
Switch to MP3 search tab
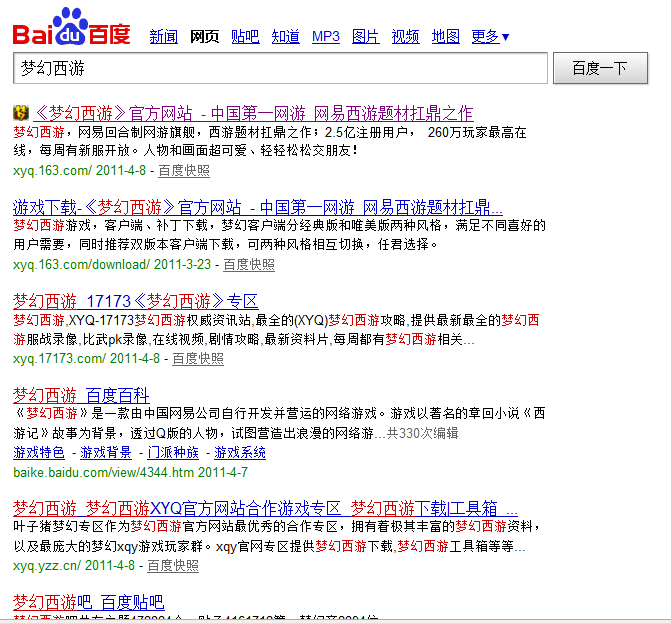(x=326, y=37)
